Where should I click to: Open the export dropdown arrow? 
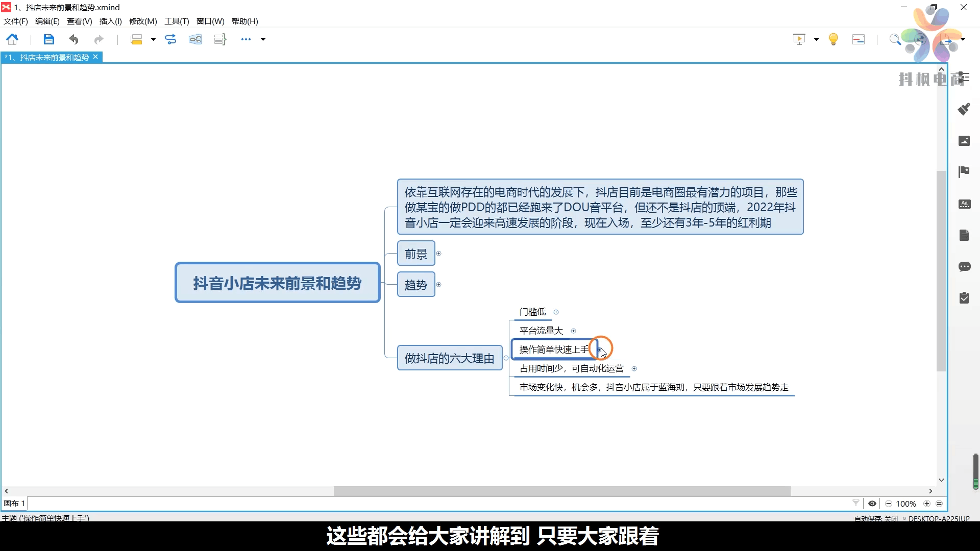point(963,39)
